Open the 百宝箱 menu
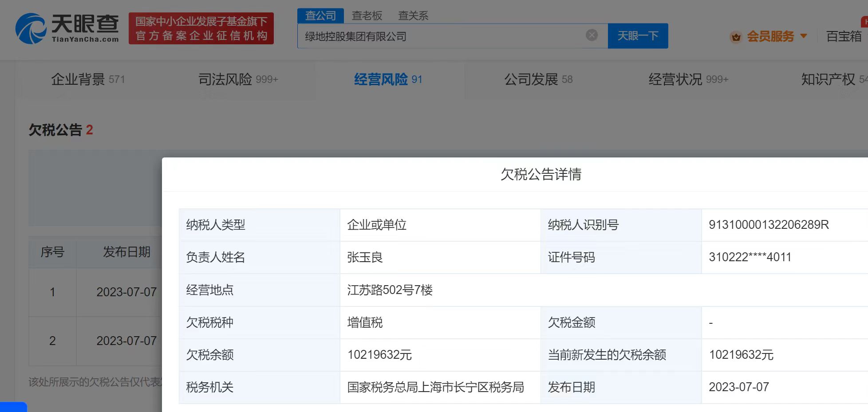 [844, 36]
